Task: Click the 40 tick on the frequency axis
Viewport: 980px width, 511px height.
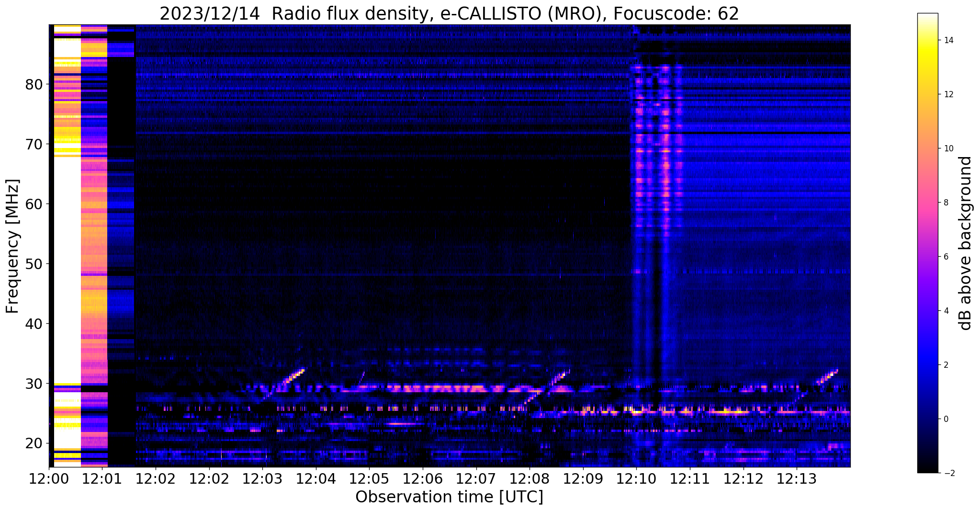Action: [x=34, y=324]
